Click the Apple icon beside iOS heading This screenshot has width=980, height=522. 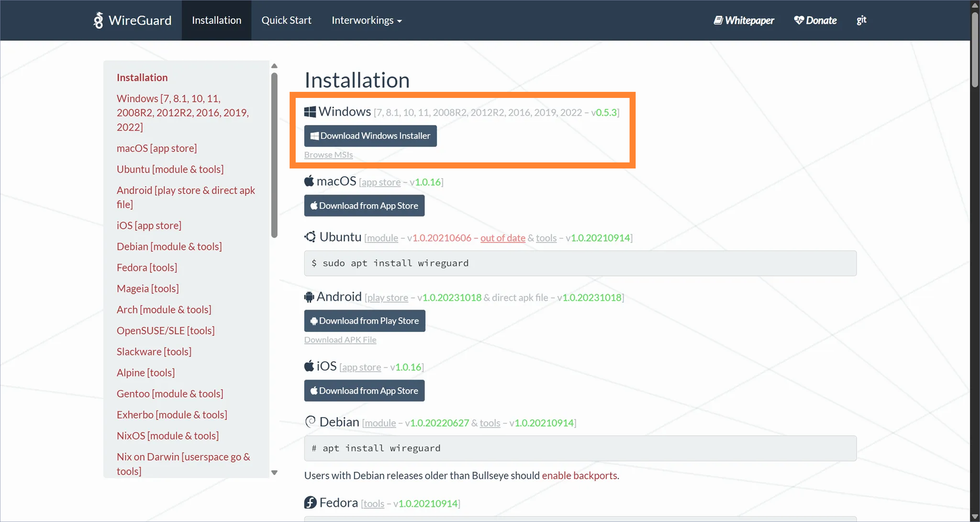[309, 366]
